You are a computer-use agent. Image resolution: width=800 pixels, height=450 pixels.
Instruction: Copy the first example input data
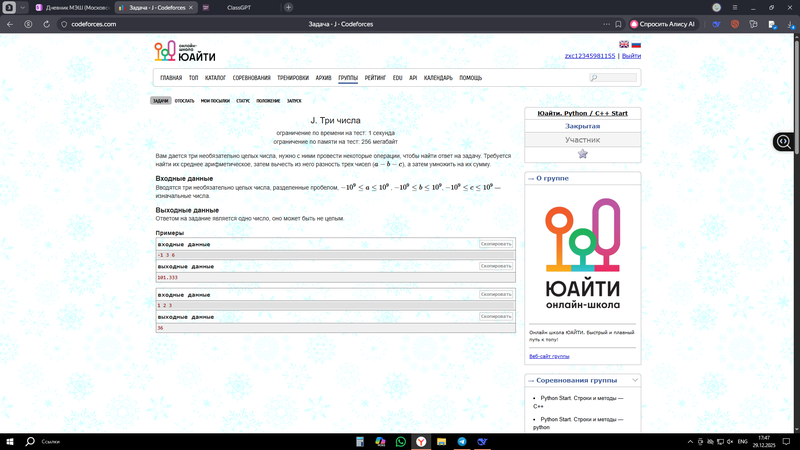pyautogui.click(x=496, y=244)
